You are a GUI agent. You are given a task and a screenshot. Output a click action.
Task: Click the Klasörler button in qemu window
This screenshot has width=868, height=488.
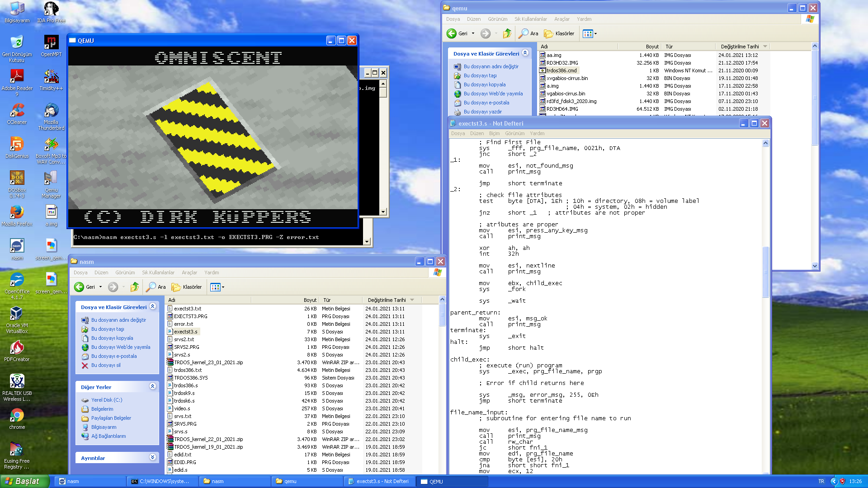coord(559,33)
